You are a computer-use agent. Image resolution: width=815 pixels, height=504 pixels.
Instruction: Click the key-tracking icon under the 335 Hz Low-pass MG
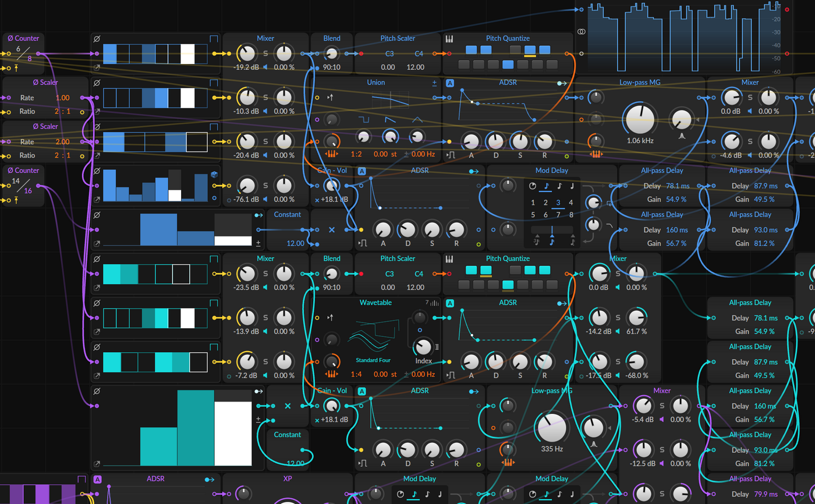pos(508,463)
